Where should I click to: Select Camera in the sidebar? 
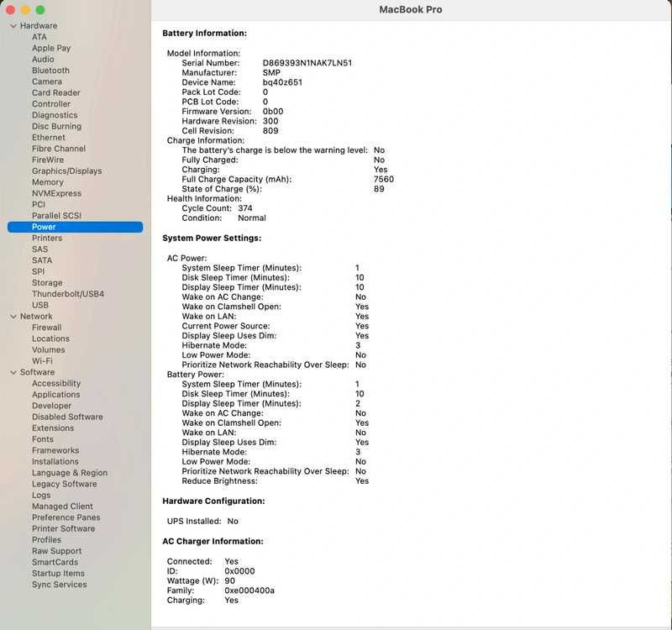click(47, 81)
